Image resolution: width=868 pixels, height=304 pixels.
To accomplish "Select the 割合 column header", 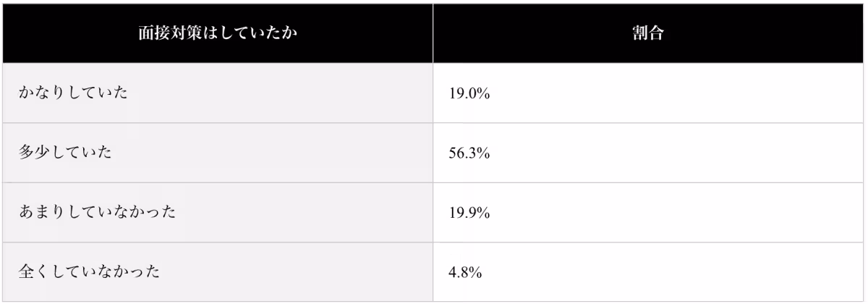I will point(648,34).
